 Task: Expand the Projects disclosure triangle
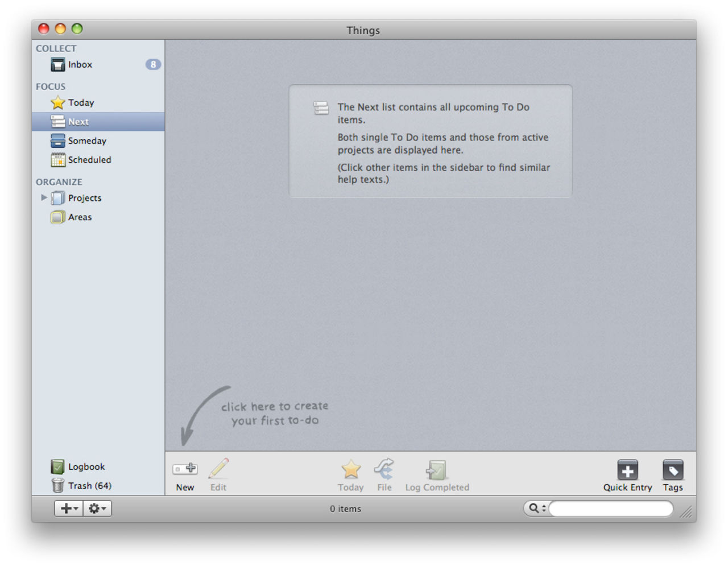tap(44, 198)
